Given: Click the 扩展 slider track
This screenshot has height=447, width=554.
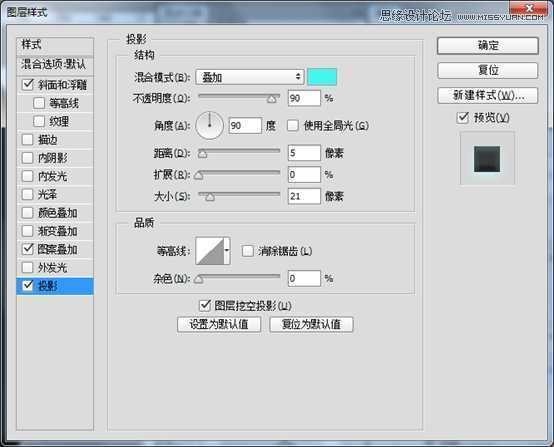Looking at the screenshot, I should (239, 172).
